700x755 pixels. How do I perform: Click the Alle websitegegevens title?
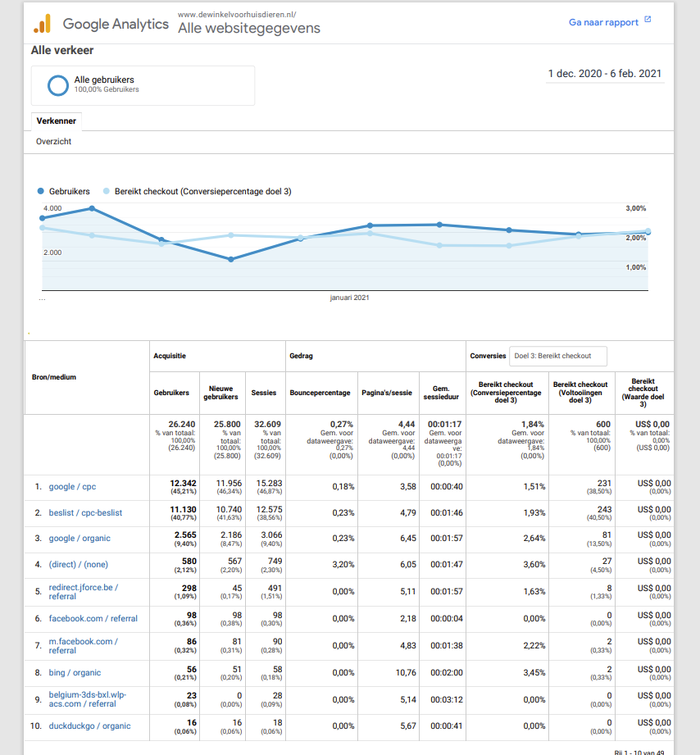(x=249, y=29)
